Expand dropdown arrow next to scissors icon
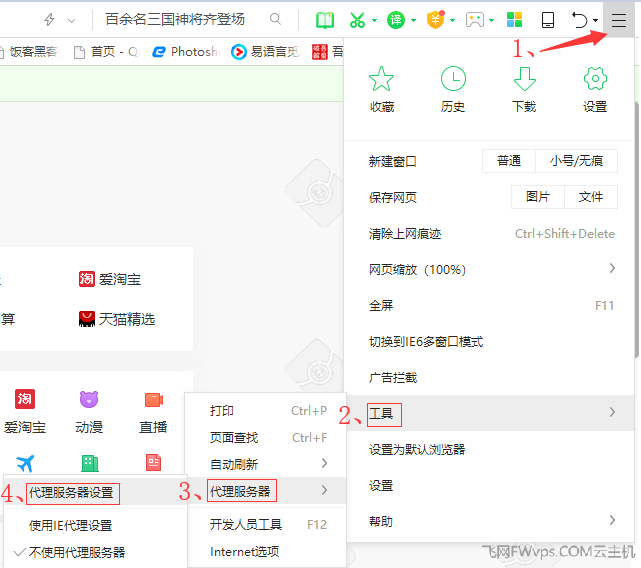The height and width of the screenshot is (568, 641). click(x=374, y=20)
